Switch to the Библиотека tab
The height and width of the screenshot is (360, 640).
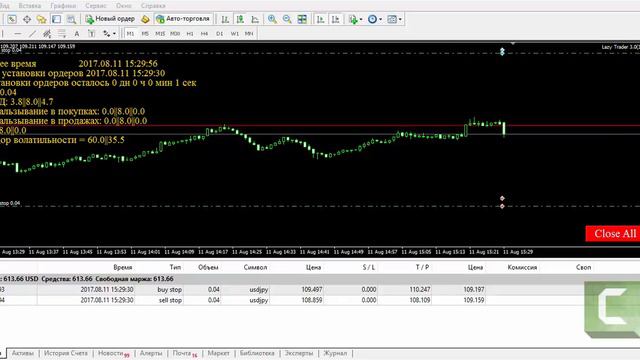pyautogui.click(x=257, y=353)
